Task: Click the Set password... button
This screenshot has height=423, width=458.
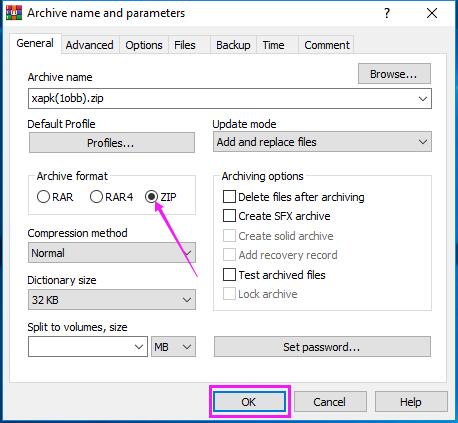Action: click(322, 347)
